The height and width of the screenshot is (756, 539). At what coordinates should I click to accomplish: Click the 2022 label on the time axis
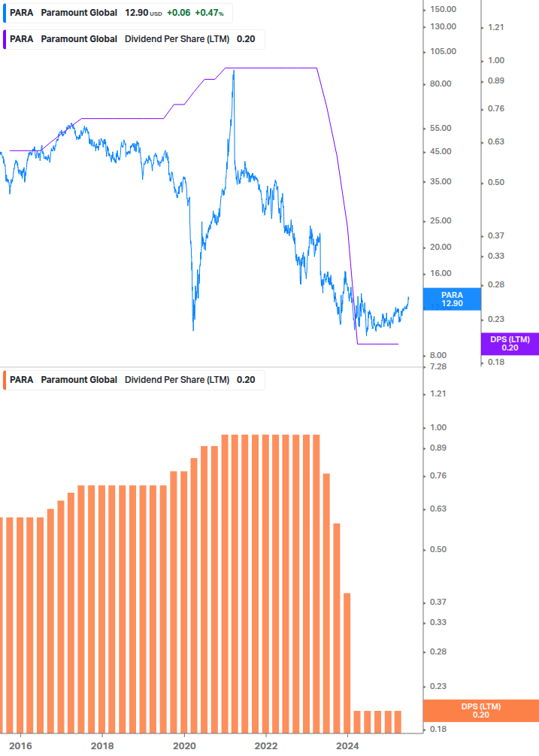[x=266, y=746]
